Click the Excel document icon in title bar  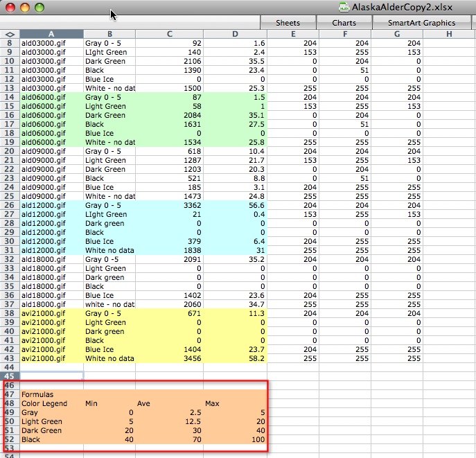pyautogui.click(x=344, y=7)
